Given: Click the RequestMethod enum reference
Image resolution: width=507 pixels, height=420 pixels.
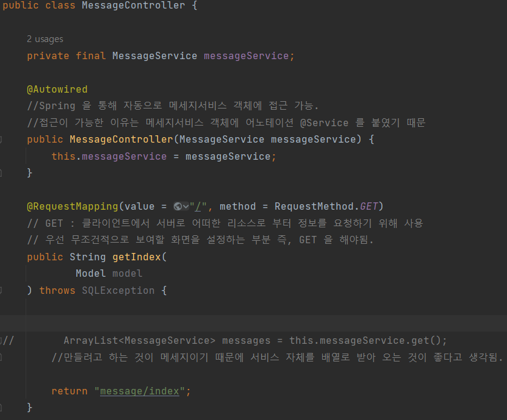Looking at the screenshot, I should tap(314, 207).
